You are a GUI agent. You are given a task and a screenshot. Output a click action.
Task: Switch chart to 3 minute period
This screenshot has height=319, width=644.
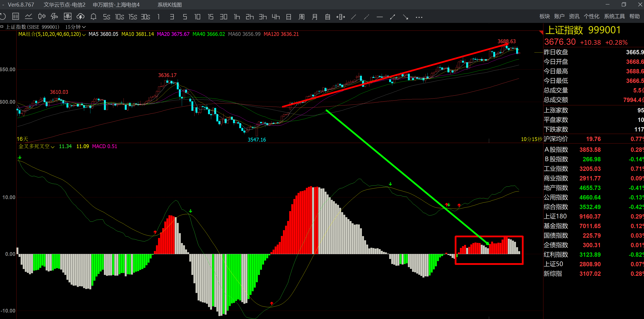(x=172, y=17)
